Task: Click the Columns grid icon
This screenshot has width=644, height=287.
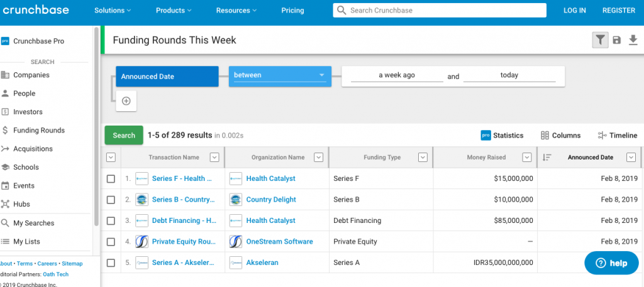Action: pos(545,135)
